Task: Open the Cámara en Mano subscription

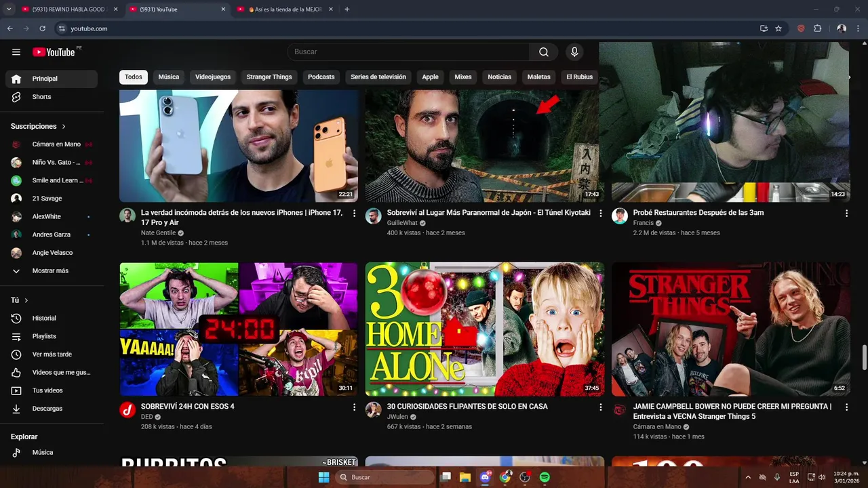Action: [52, 144]
